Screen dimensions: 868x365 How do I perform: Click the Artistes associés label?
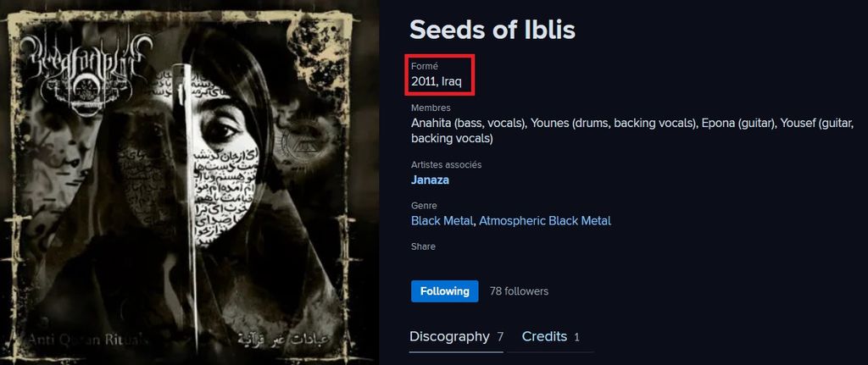point(446,164)
